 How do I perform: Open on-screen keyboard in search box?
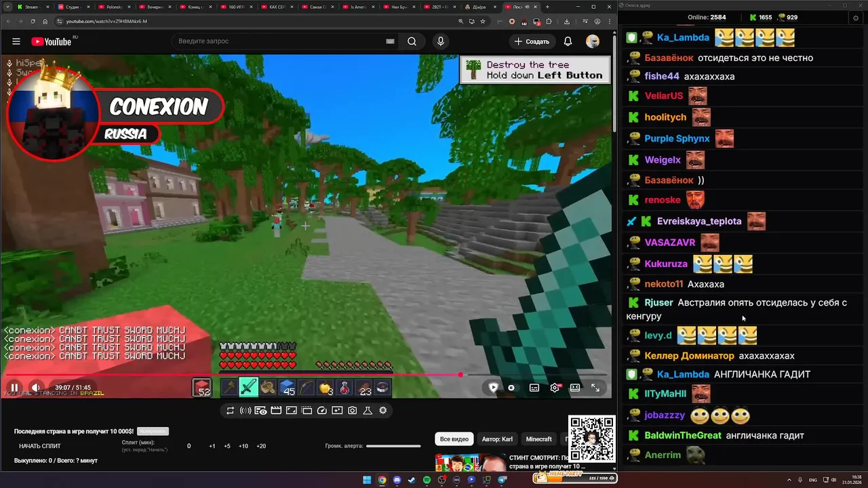(x=390, y=41)
